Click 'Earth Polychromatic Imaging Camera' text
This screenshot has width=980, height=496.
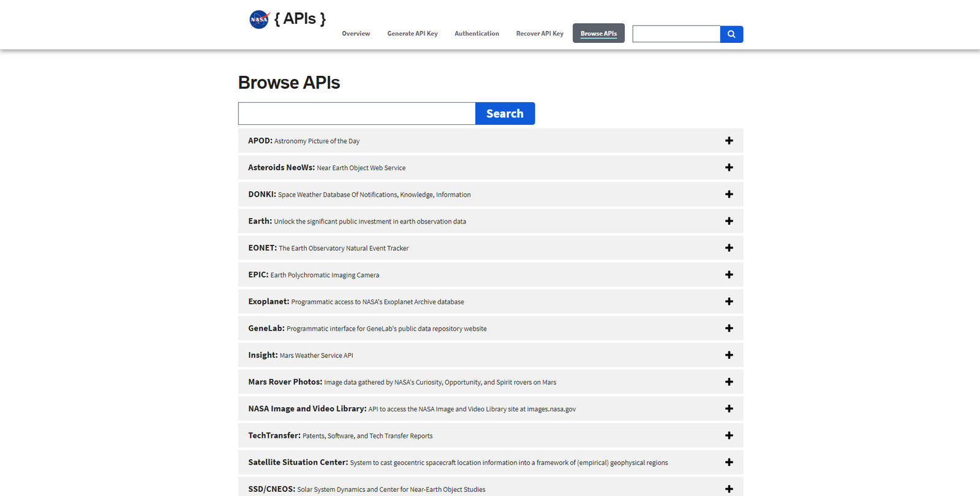(x=325, y=276)
